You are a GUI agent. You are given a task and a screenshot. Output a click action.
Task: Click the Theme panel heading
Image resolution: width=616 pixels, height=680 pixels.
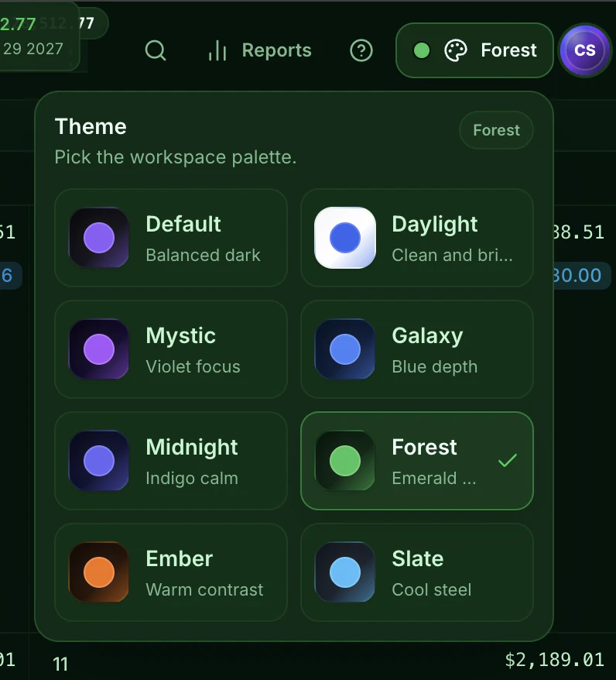click(x=91, y=127)
